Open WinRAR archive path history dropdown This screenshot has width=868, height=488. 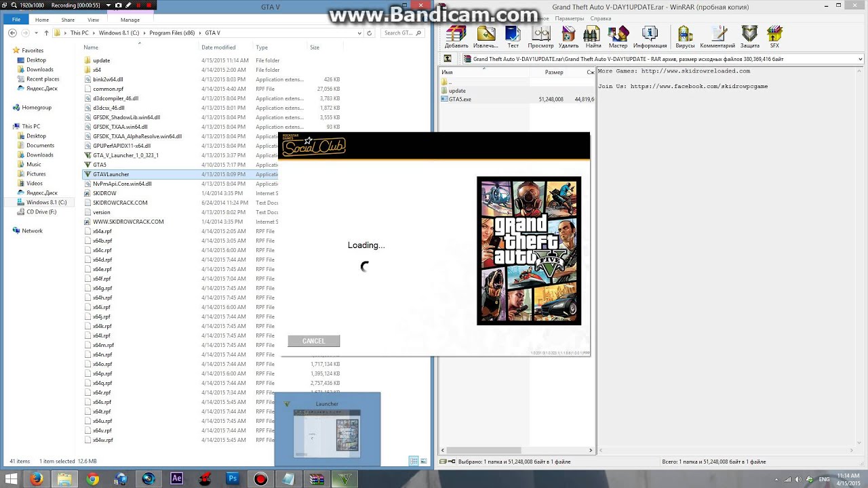(x=860, y=59)
